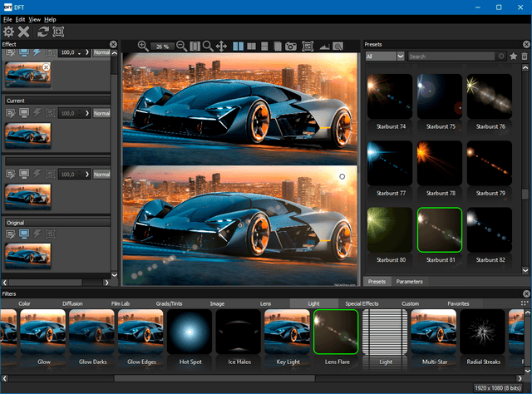The width and height of the screenshot is (532, 394).
Task: Switch to the Special Effects filter tab
Action: (362, 304)
